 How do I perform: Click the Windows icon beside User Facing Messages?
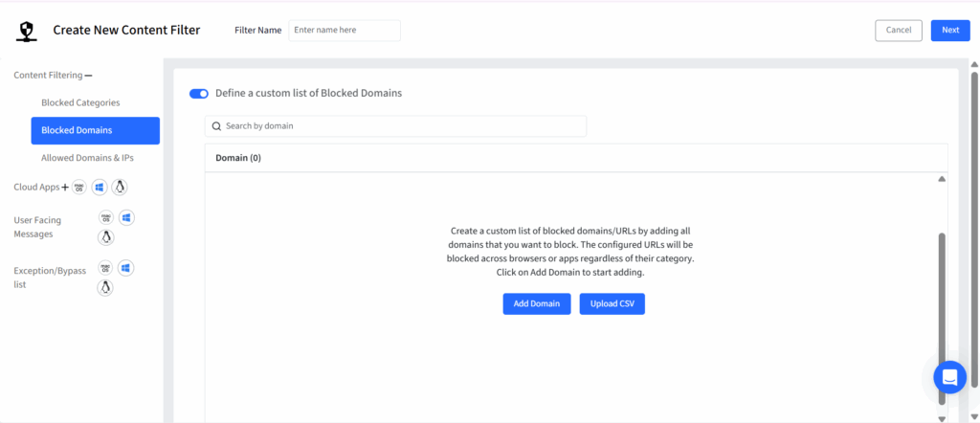click(126, 218)
